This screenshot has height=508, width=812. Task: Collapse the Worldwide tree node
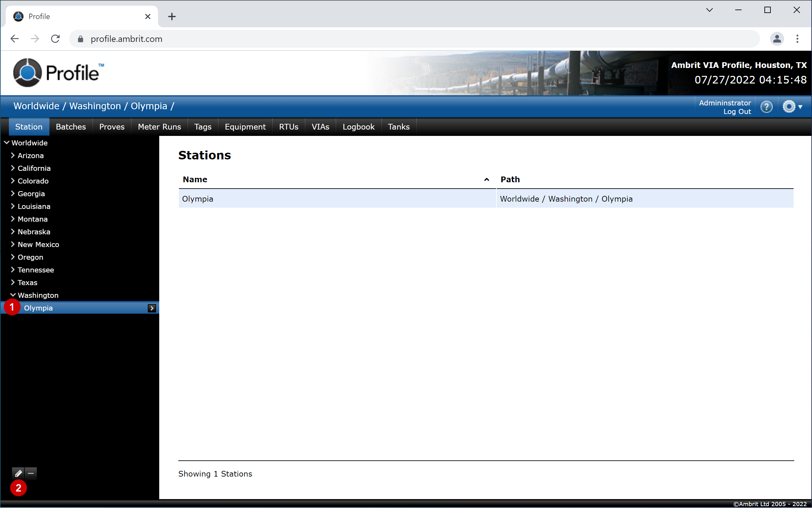pyautogui.click(x=6, y=143)
